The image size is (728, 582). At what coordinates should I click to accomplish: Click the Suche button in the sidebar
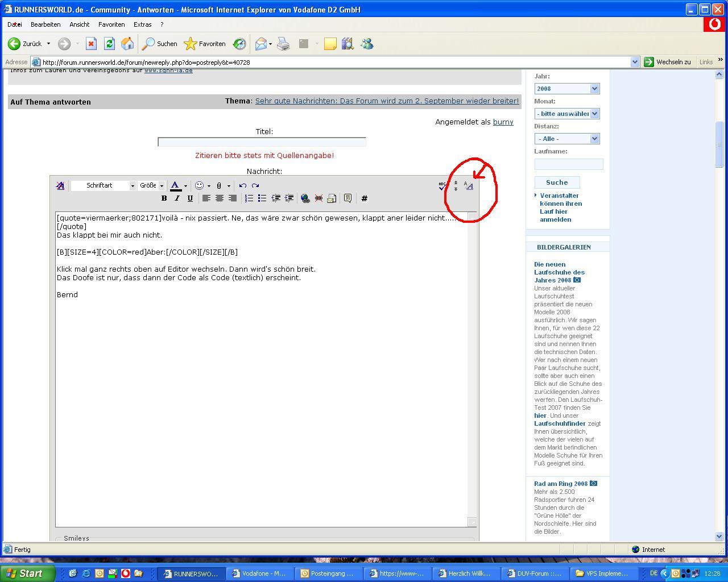tap(557, 182)
